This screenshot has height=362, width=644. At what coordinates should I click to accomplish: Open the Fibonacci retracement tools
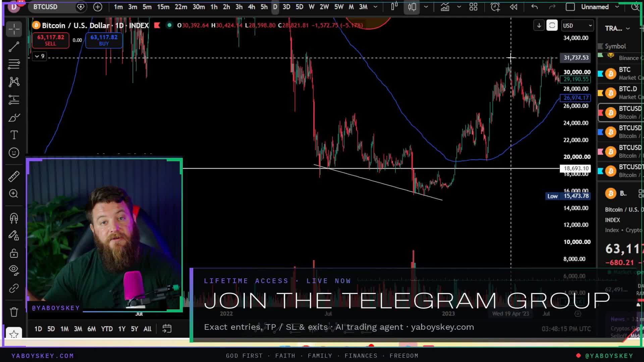(14, 64)
